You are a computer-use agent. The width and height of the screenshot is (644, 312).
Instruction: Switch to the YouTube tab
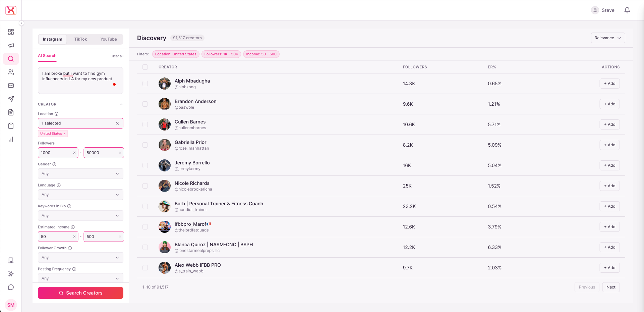pyautogui.click(x=109, y=39)
